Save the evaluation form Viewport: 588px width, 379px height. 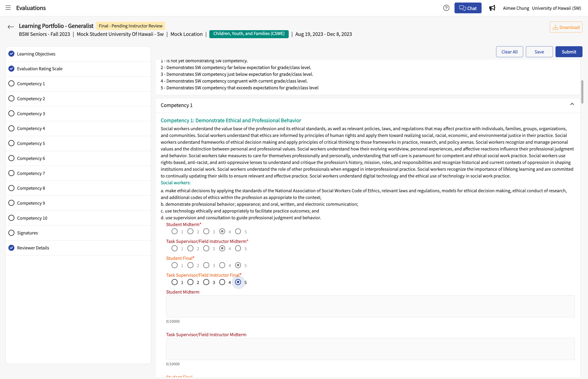tap(539, 52)
